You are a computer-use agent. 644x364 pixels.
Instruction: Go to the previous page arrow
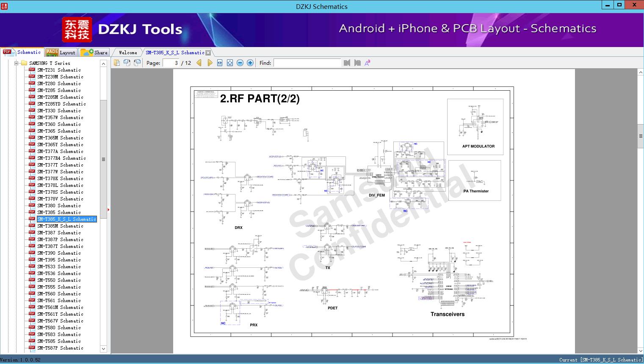199,63
